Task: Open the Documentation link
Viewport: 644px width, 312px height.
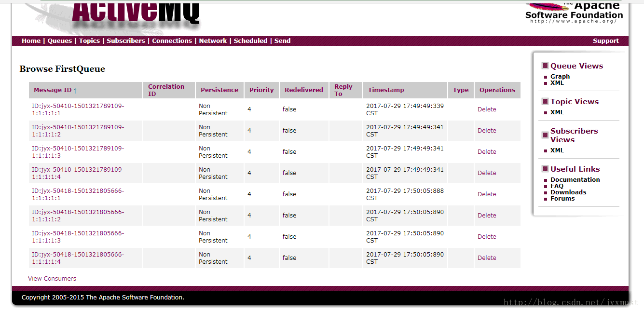Action: (x=575, y=180)
